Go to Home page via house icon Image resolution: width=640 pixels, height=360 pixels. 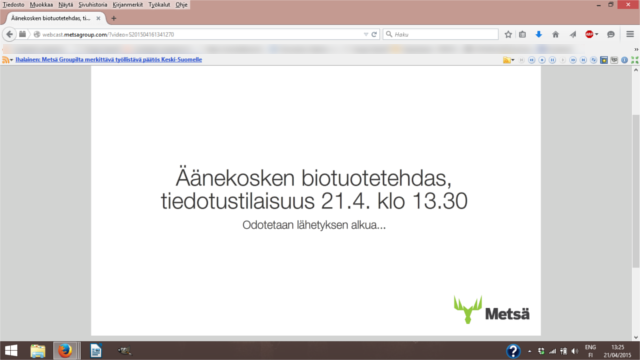click(556, 35)
